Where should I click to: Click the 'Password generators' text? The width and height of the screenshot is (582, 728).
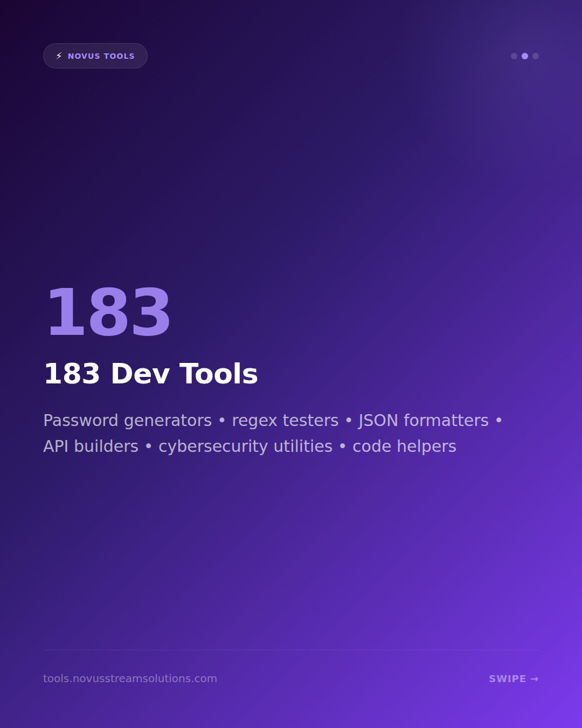point(128,421)
